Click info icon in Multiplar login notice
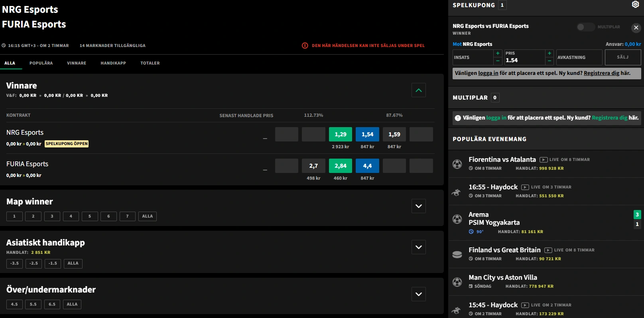Viewport: 644px width, 318px height. click(458, 118)
